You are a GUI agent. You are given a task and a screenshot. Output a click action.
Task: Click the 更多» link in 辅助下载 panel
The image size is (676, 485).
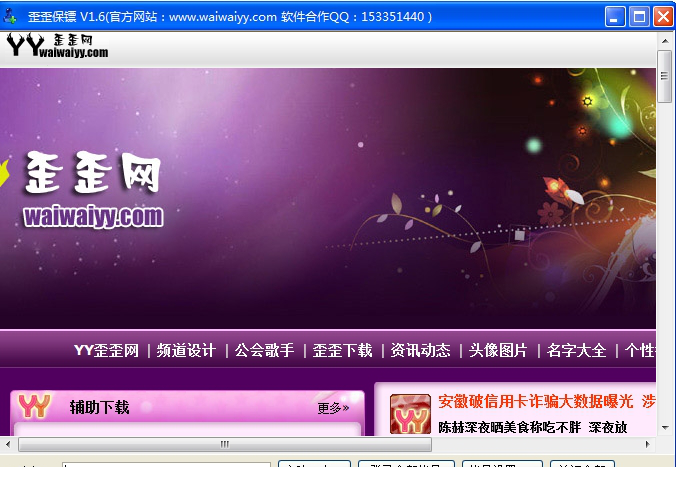pyautogui.click(x=333, y=408)
